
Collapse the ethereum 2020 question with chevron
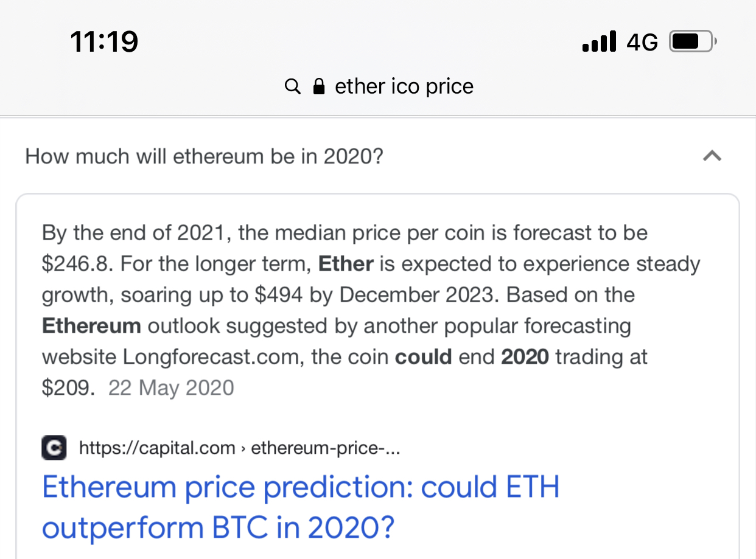(712, 157)
